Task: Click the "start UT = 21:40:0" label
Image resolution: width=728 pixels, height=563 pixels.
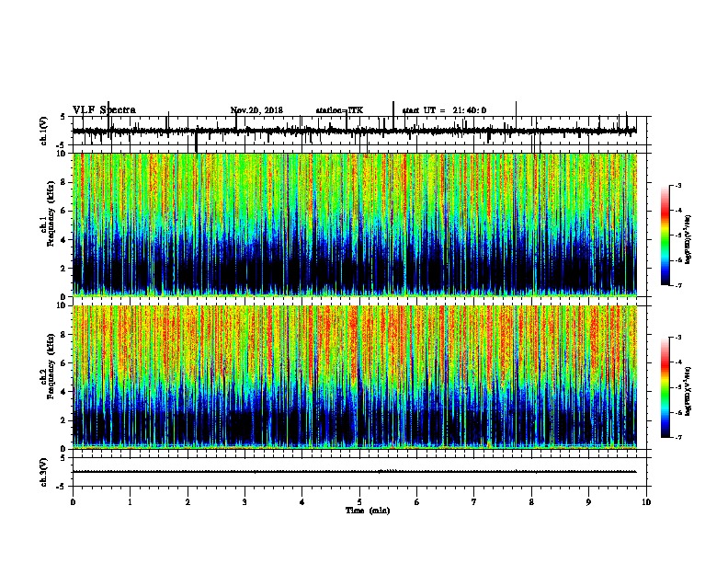Action: coord(444,110)
